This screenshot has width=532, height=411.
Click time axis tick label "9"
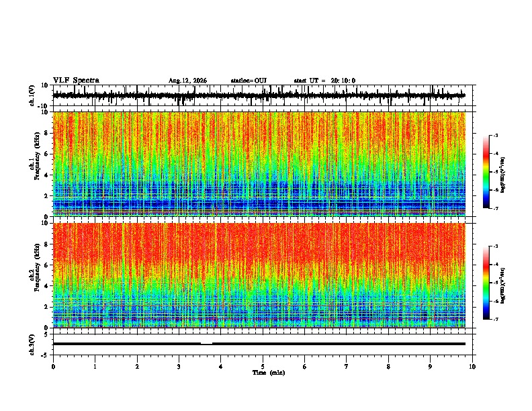point(430,367)
